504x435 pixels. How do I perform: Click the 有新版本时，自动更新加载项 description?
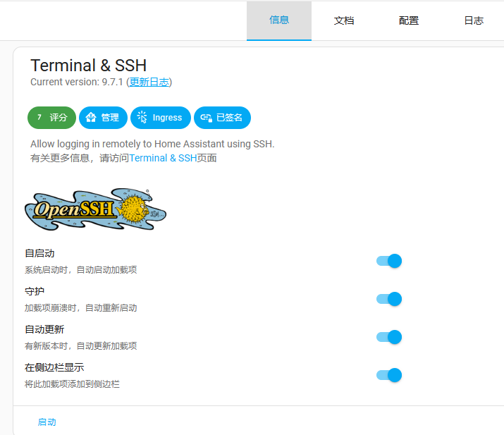coord(80,346)
